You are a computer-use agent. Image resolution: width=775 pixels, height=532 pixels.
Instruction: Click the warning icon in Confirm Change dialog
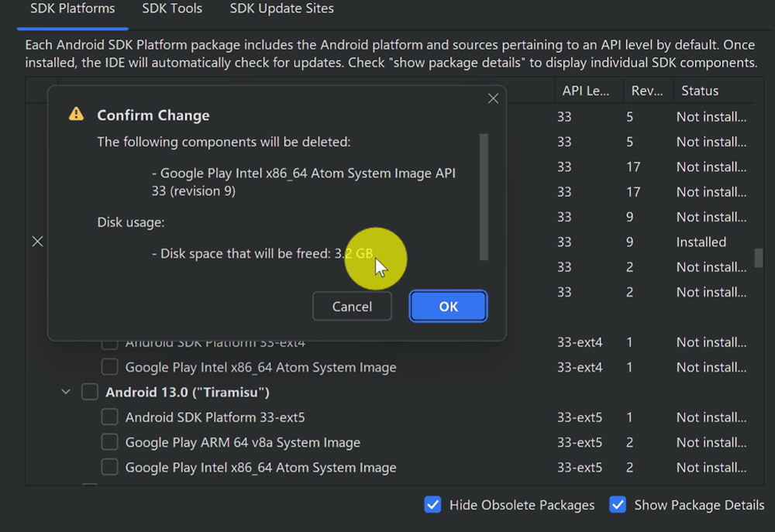[76, 115]
